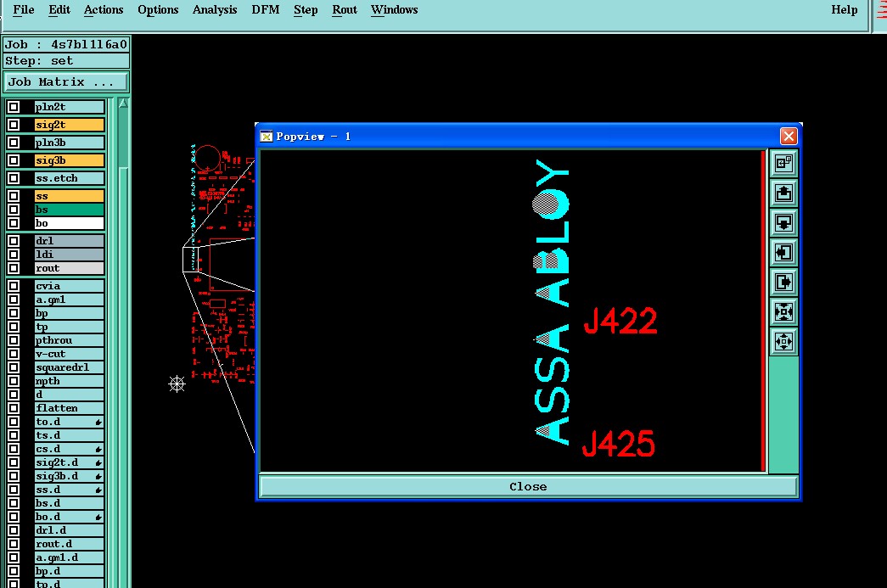887x588 pixels.
Task: Toggle the sig3b layer checkbox
Action: click(14, 160)
